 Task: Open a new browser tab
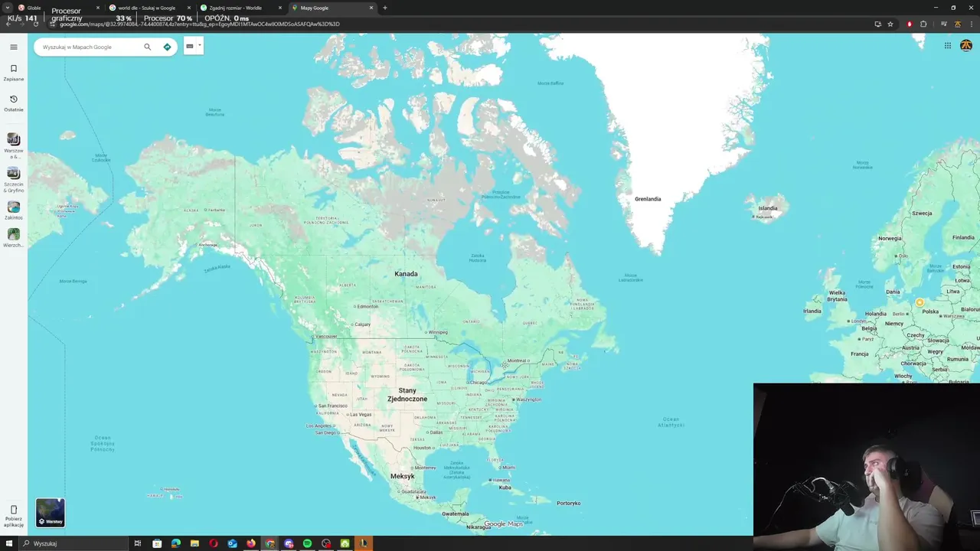tap(385, 8)
